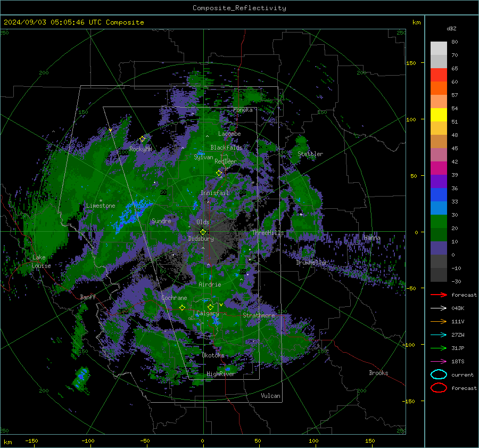Select the RockyMH label
Screen dimensions: 479x448
(141, 149)
